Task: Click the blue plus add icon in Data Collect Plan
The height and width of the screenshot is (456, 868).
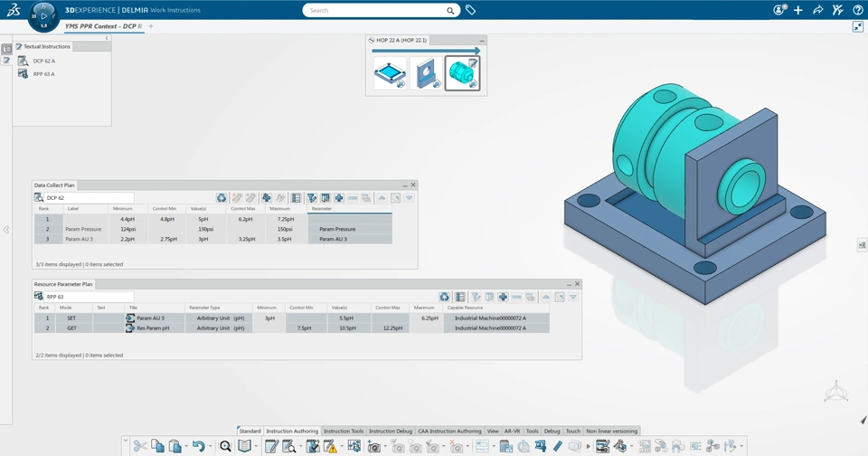Action: point(339,198)
